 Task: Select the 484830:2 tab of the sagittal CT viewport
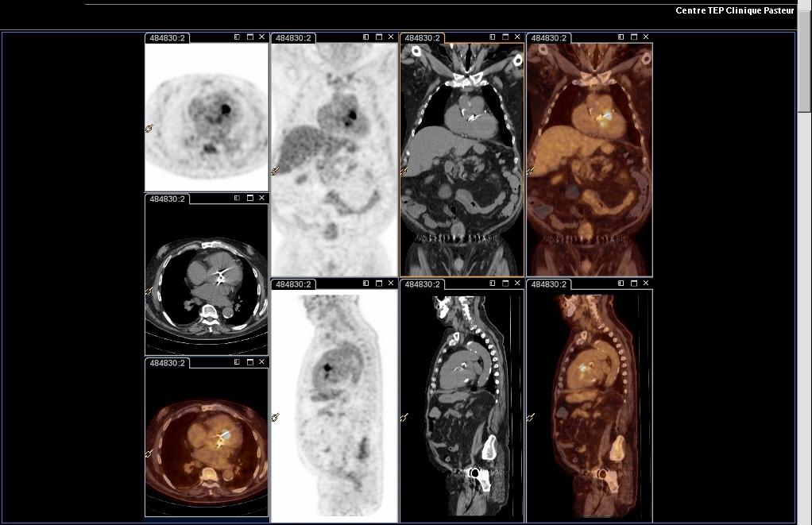click(422, 284)
